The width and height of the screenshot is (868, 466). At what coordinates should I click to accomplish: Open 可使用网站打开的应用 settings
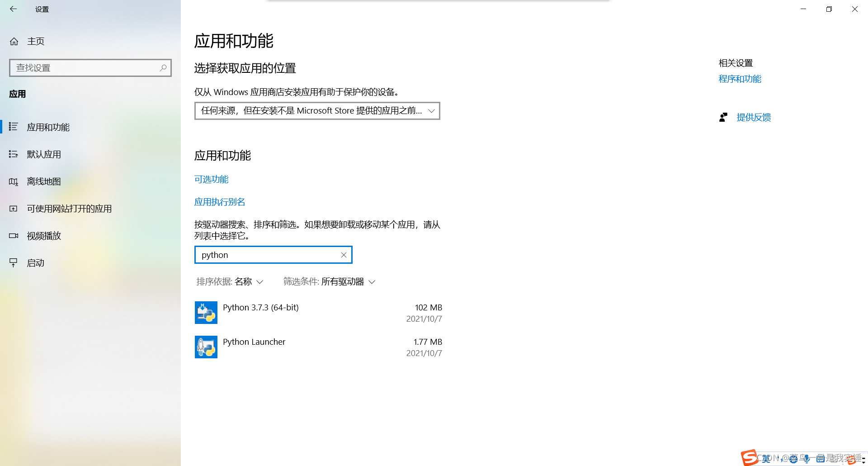[x=69, y=209]
